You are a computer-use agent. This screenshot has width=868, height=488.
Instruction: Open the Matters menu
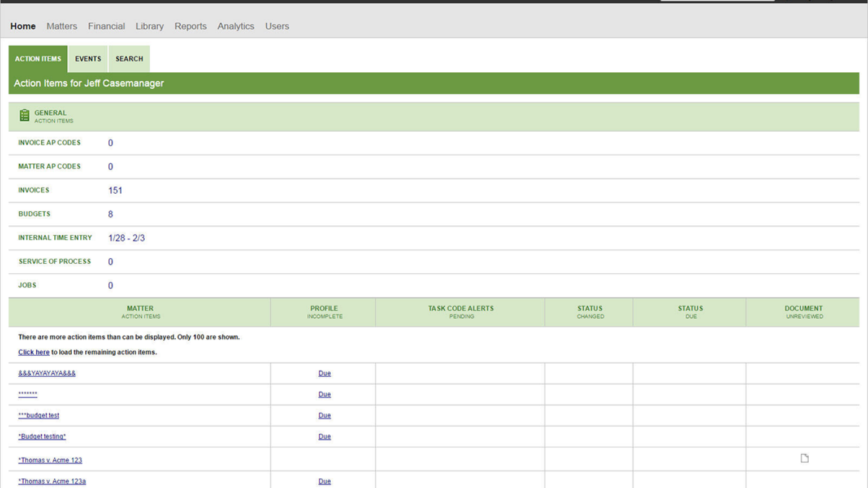[x=62, y=26]
